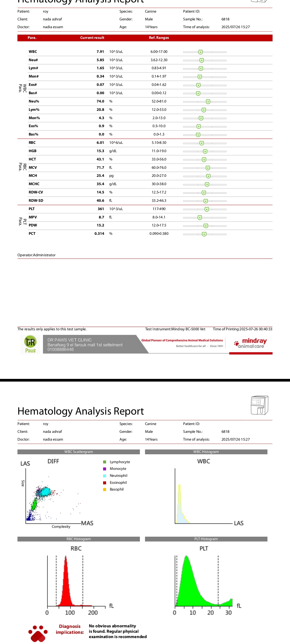Select the cyan Neutrophil legend swatch
290x644 pixels.
[x=105, y=476]
